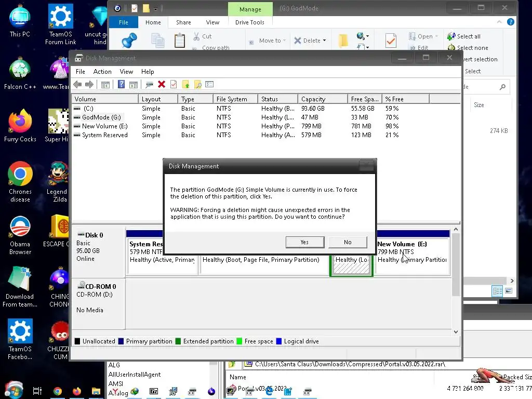Select the System Reserved volume row
The image size is (532, 399).
tap(235, 135)
